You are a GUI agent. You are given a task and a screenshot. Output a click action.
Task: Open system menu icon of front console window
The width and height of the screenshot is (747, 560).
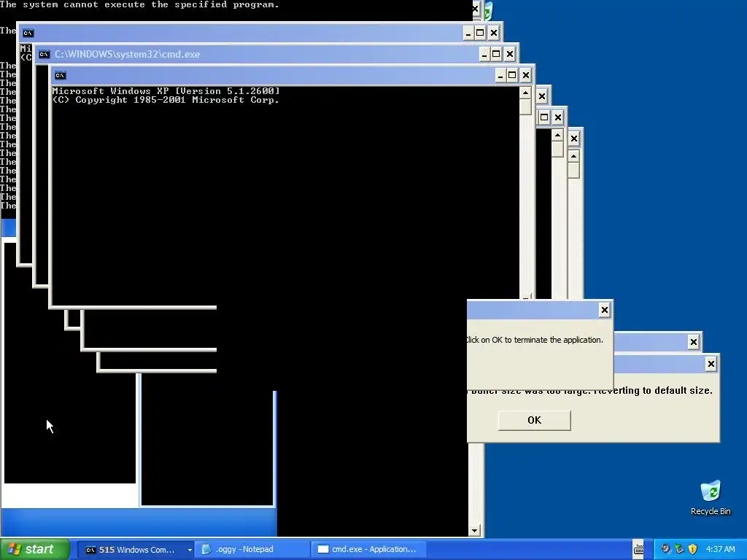(60, 75)
